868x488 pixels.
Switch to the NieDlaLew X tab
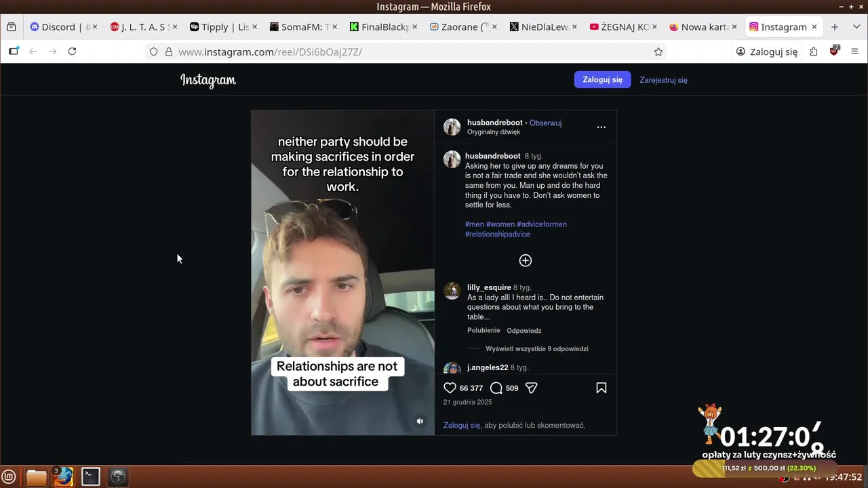(x=543, y=27)
